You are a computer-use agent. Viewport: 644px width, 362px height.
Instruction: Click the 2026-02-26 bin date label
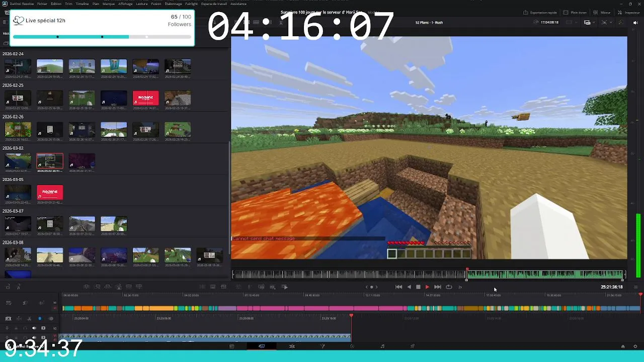point(13,117)
